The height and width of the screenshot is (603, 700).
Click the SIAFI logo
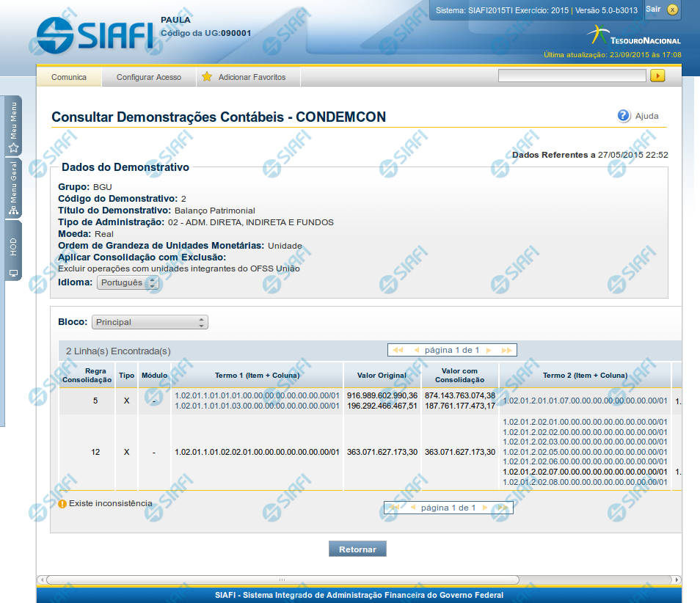pos(94,34)
